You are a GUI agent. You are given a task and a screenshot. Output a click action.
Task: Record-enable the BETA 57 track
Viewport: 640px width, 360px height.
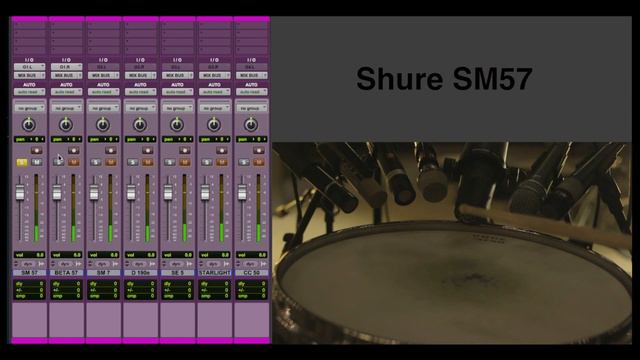pos(73,151)
